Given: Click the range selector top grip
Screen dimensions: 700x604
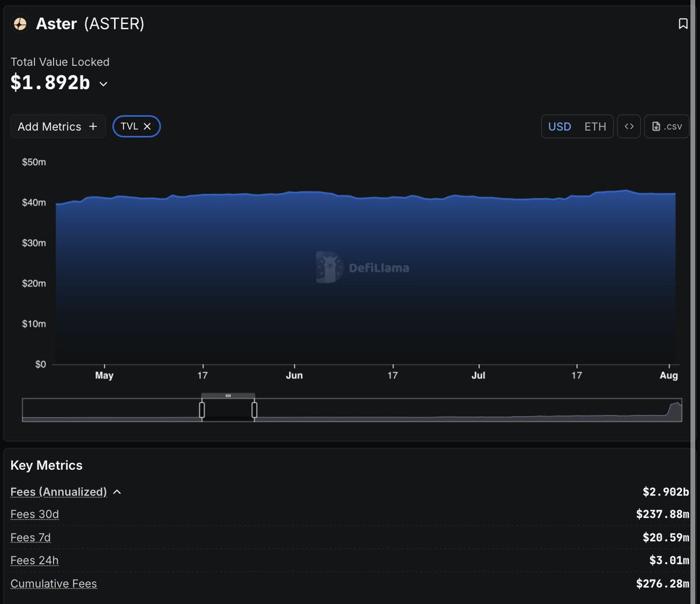Looking at the screenshot, I should click(x=228, y=396).
